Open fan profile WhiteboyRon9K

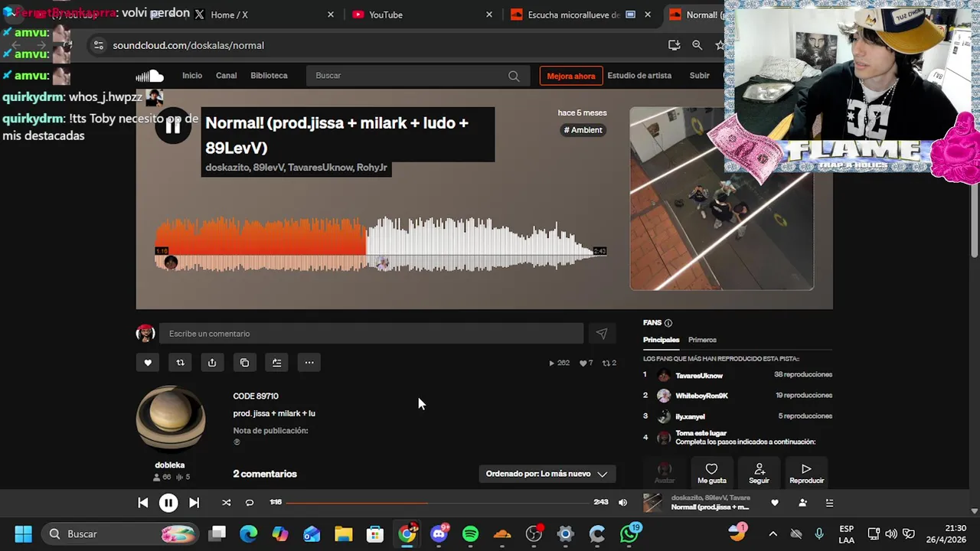click(701, 396)
